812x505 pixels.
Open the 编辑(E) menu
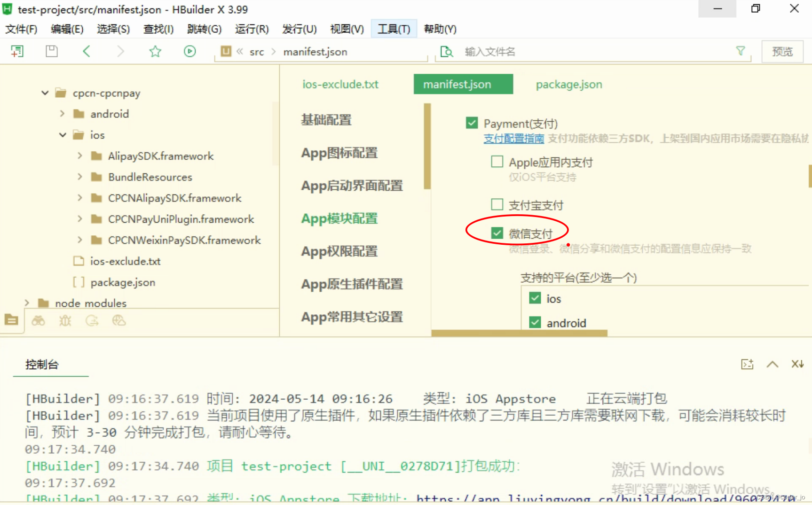(x=67, y=29)
